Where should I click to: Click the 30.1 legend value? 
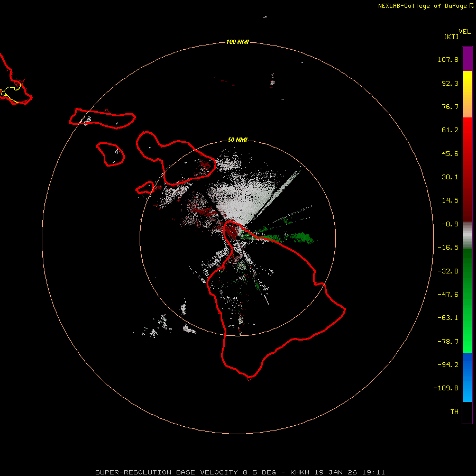click(x=450, y=177)
